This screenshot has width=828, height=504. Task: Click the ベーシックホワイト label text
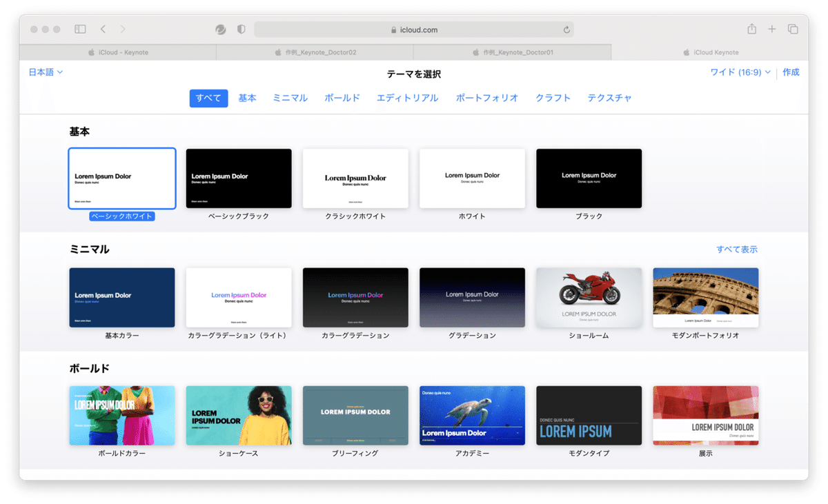pos(122,216)
